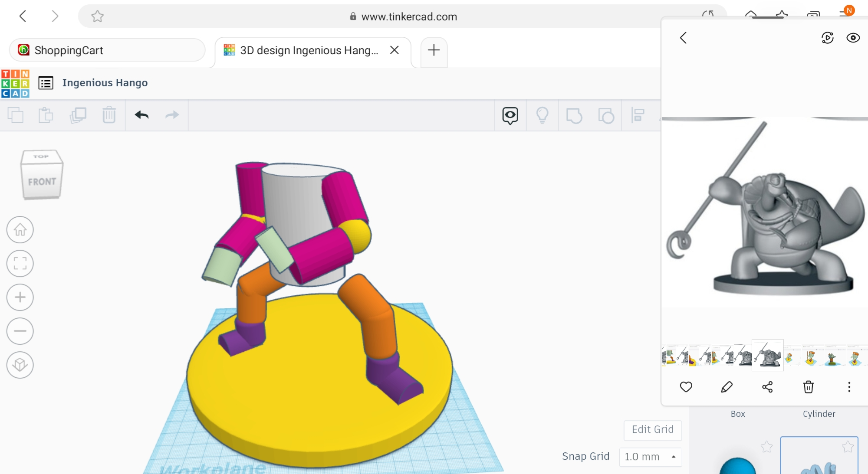Favorite the image with heart icon
Viewport: 868px width, 474px height.
[x=686, y=387]
